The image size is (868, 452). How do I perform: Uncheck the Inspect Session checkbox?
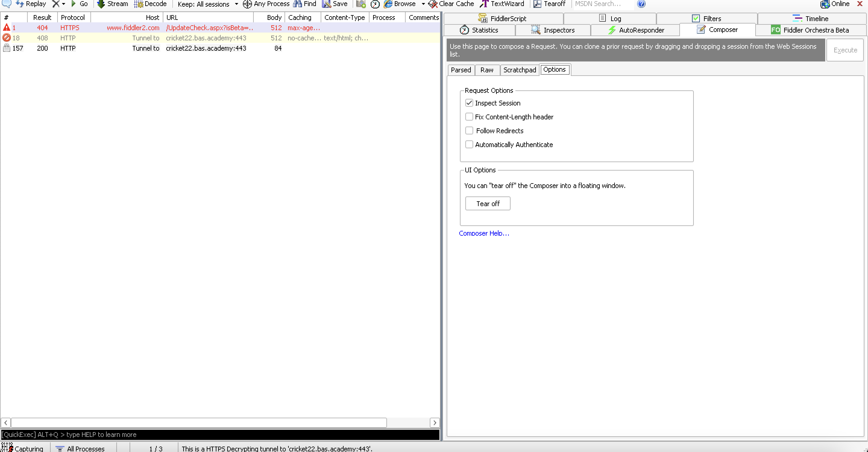coord(469,103)
